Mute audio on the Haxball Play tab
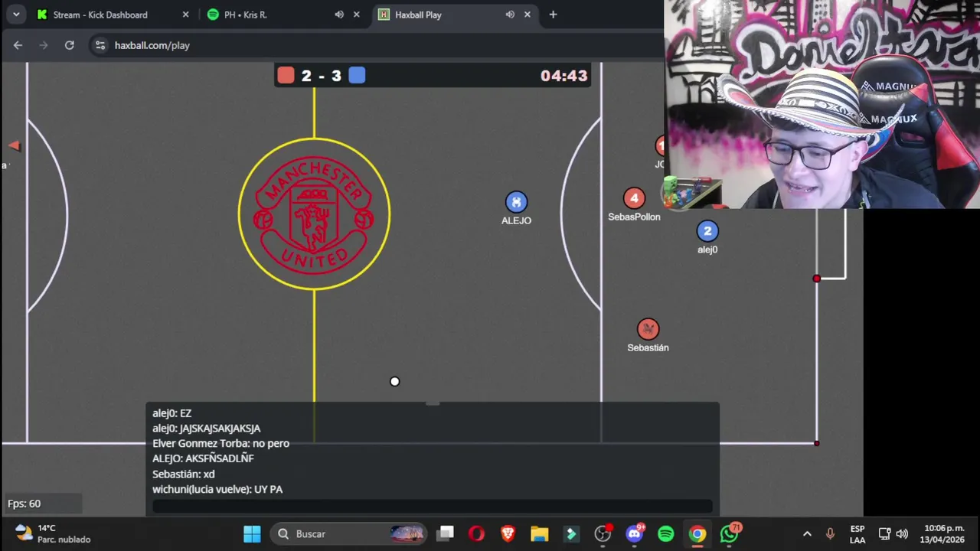 coord(510,15)
